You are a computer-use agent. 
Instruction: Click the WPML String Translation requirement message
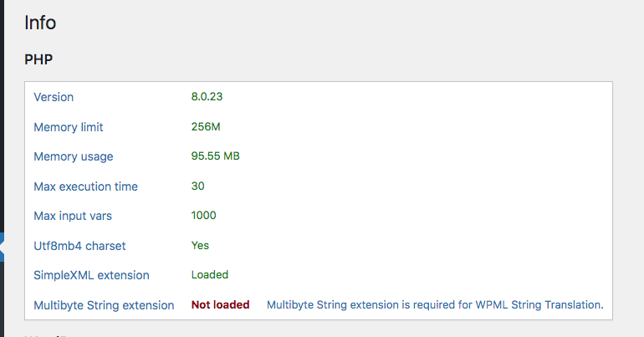coord(435,305)
